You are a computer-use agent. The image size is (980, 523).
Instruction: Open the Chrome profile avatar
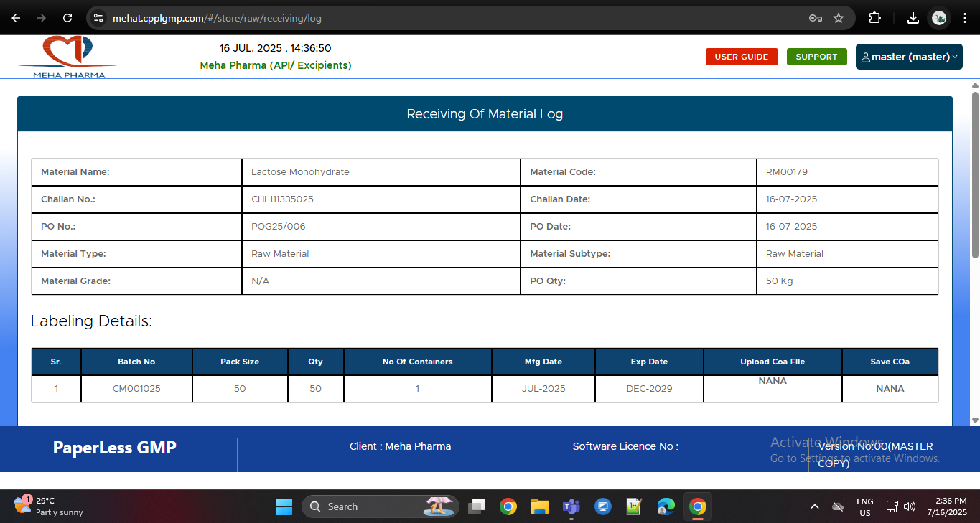click(x=938, y=18)
